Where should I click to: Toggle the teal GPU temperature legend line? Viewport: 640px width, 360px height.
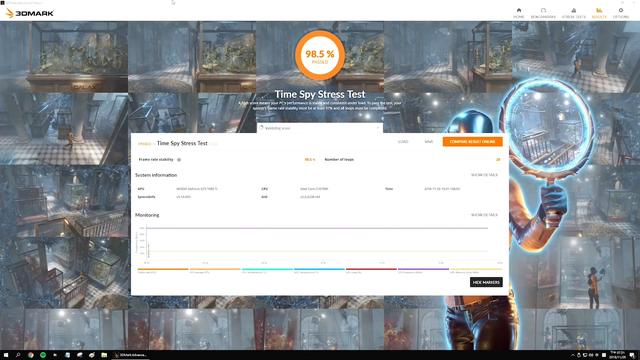267,269
